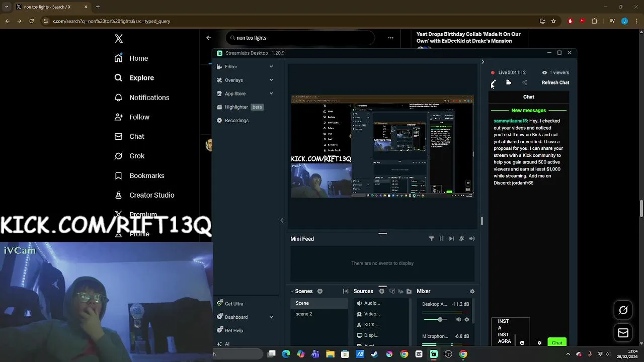Click the chat message input box
Viewport: 644px width, 362px height.
(x=510, y=331)
